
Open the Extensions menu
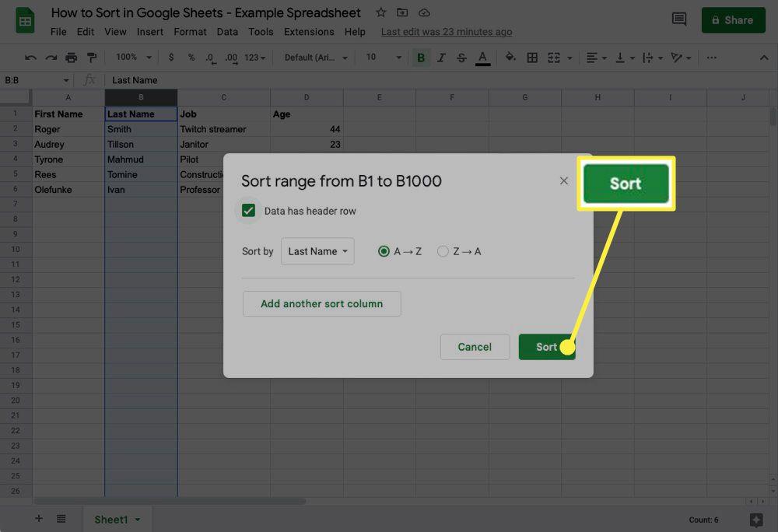coord(309,32)
